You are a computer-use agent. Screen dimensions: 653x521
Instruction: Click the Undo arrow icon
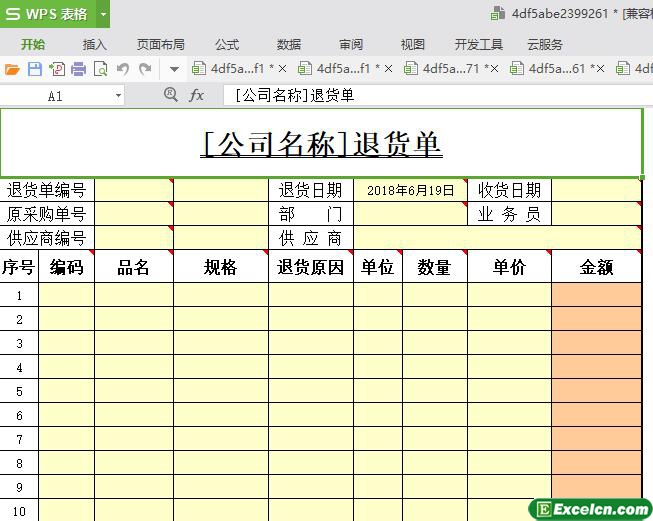[123, 69]
